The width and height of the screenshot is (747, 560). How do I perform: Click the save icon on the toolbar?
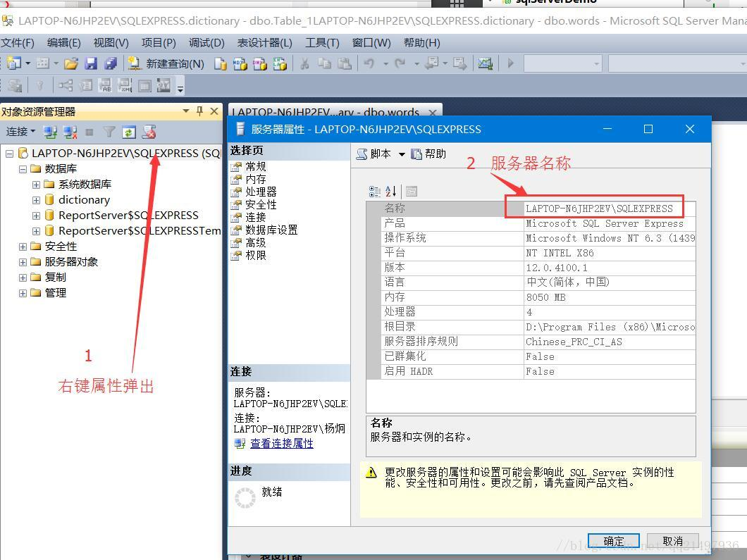click(x=92, y=63)
